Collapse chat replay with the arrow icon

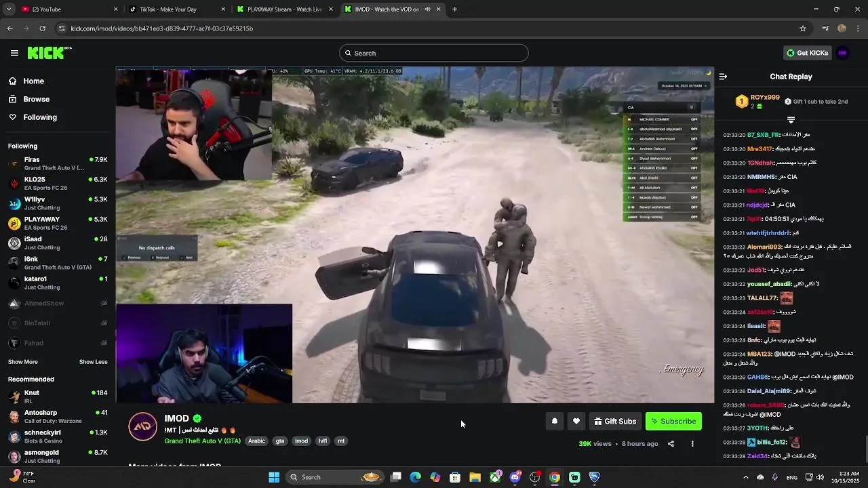pyautogui.click(x=723, y=77)
